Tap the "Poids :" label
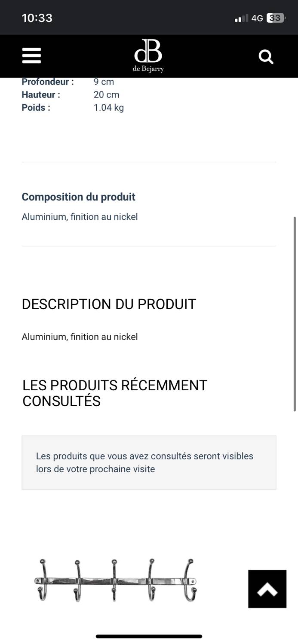The height and width of the screenshot is (644, 298). tap(36, 108)
